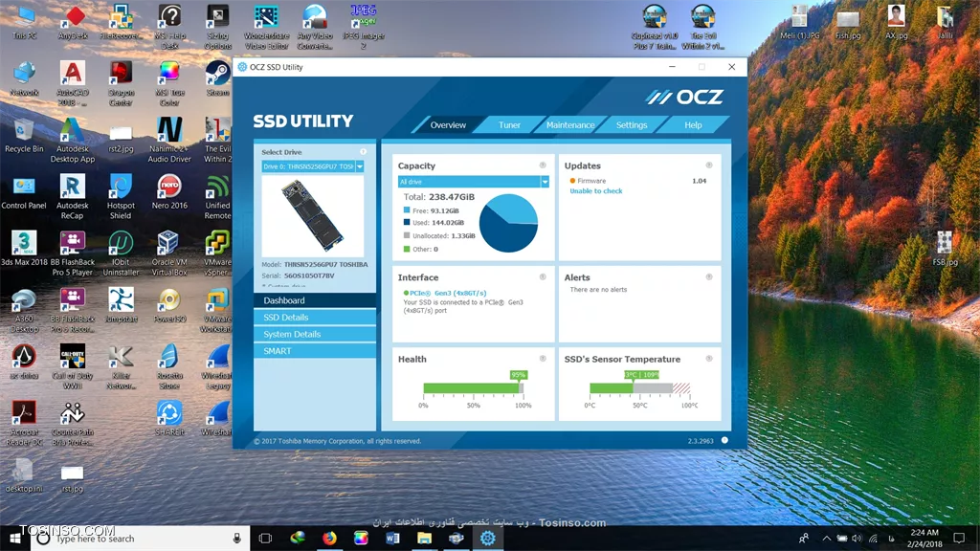Open the Maintenance tab
980x551 pixels.
[570, 125]
